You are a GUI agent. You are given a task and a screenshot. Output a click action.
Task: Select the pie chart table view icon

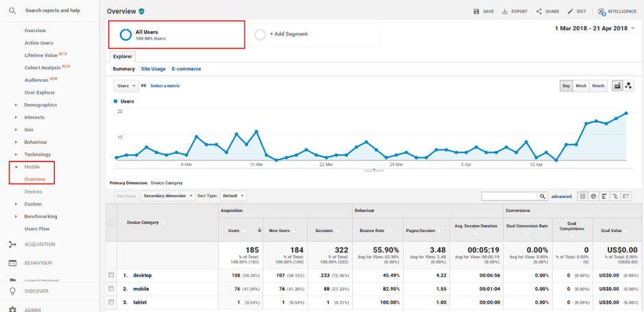(x=593, y=196)
